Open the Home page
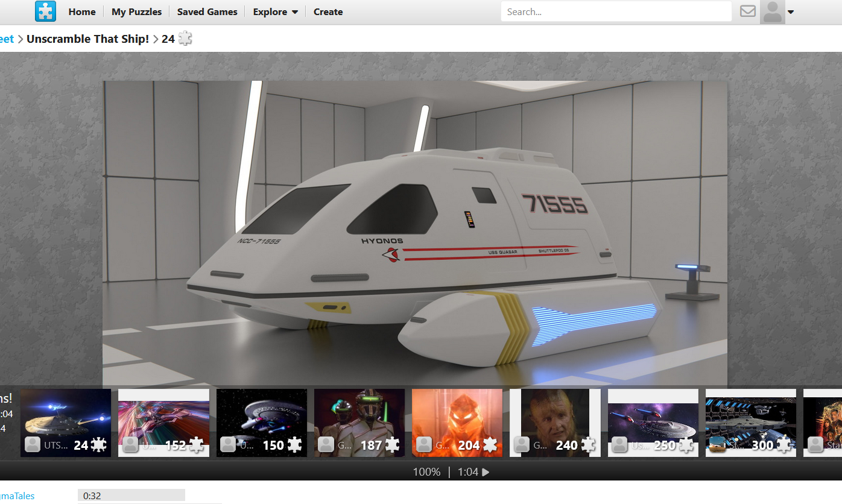842x504 pixels. click(82, 11)
